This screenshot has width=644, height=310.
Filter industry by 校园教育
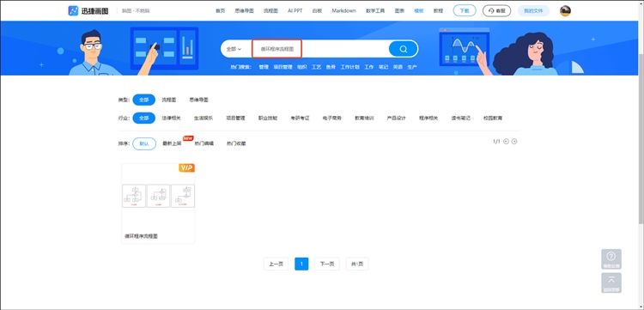(493, 118)
